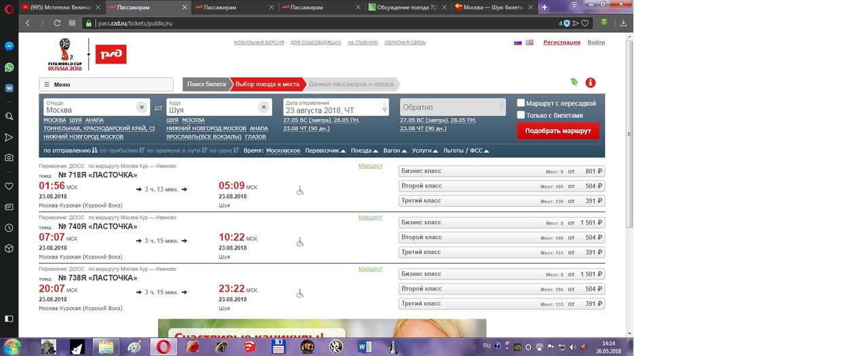The height and width of the screenshot is (356, 868).
Task: Swap the departure and destination stations
Action: [158, 108]
